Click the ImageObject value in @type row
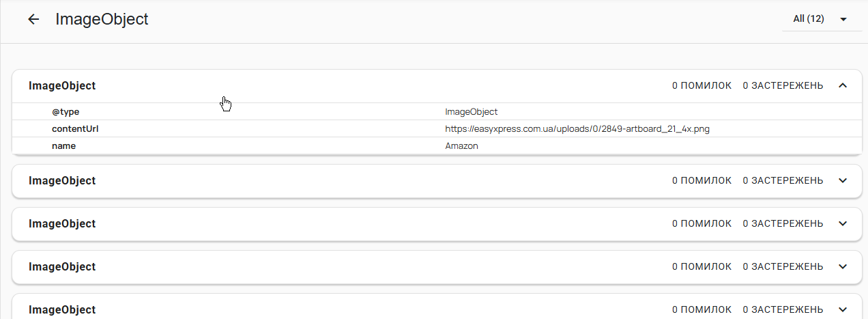Viewport: 868px width, 319px height. 472,112
